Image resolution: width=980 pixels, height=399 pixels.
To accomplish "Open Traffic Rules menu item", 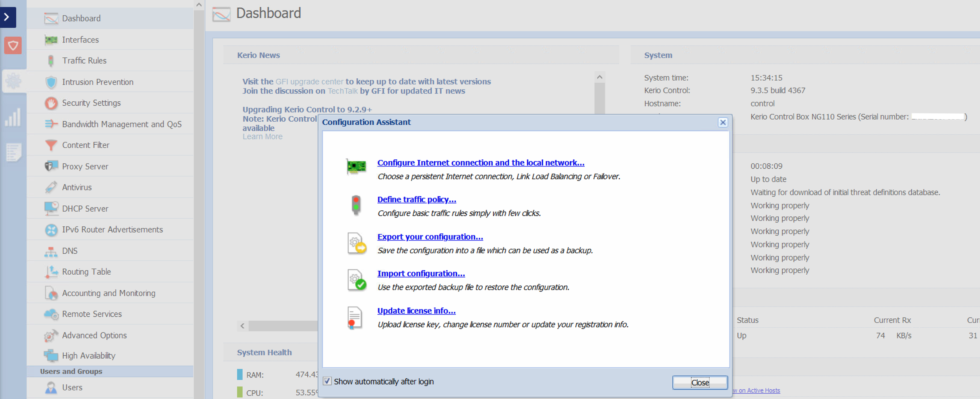I will [x=110, y=61].
